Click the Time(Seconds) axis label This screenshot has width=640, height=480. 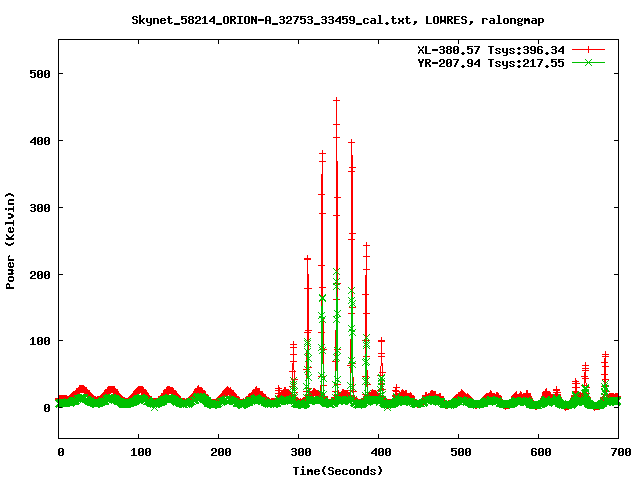coord(338,471)
